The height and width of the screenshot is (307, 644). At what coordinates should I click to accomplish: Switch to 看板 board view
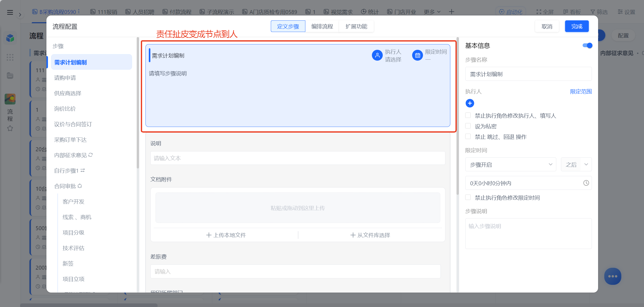(x=572, y=12)
